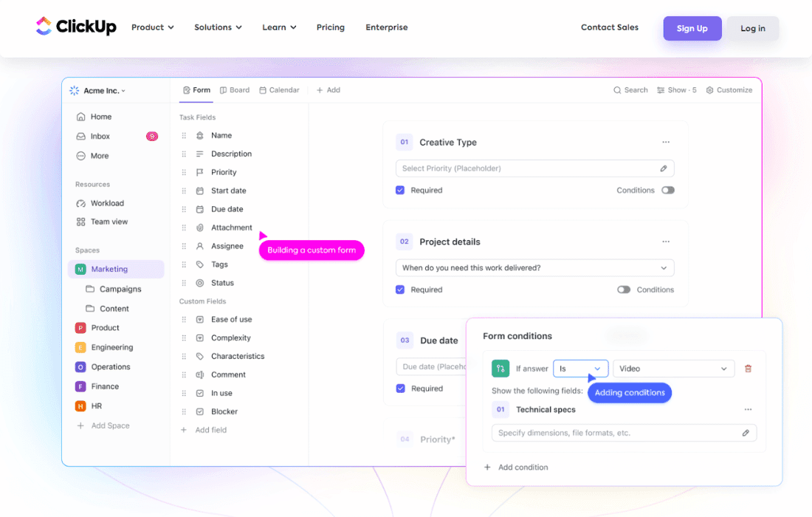Viewport: 812px width, 517px height.
Task: Click the Select Priority placeholder field
Action: (535, 168)
